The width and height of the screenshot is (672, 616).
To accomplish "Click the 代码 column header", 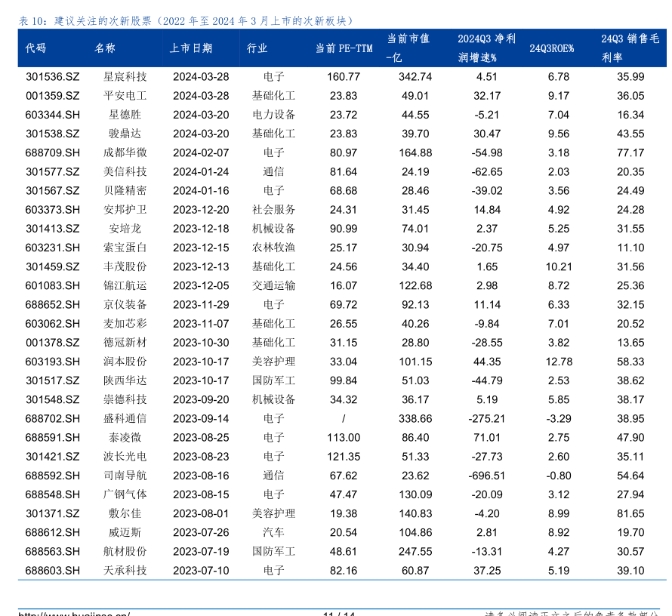I will tap(35, 48).
